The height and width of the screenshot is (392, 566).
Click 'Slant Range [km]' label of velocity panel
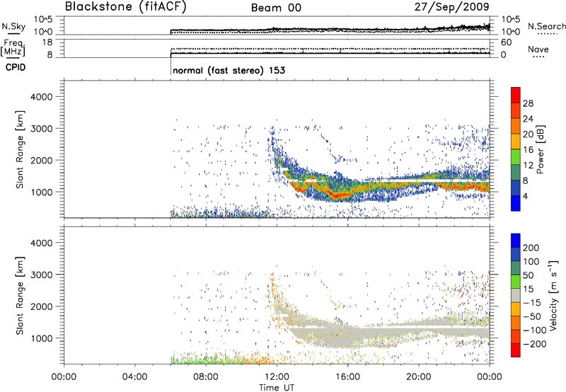(20, 295)
